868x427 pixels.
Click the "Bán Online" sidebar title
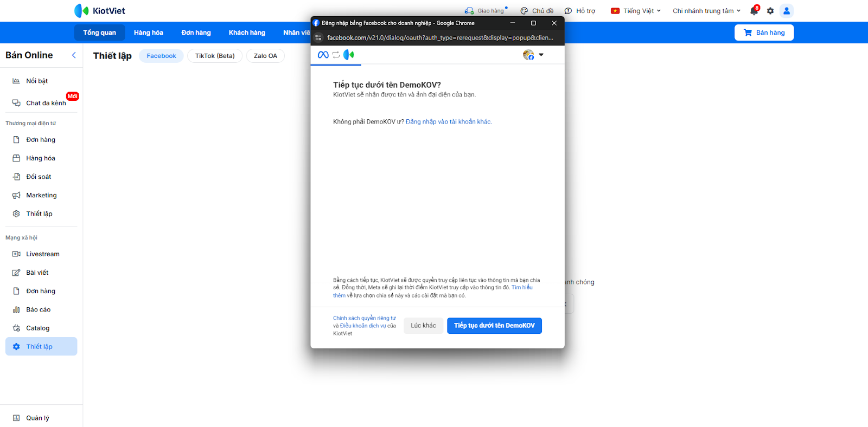[x=29, y=55]
